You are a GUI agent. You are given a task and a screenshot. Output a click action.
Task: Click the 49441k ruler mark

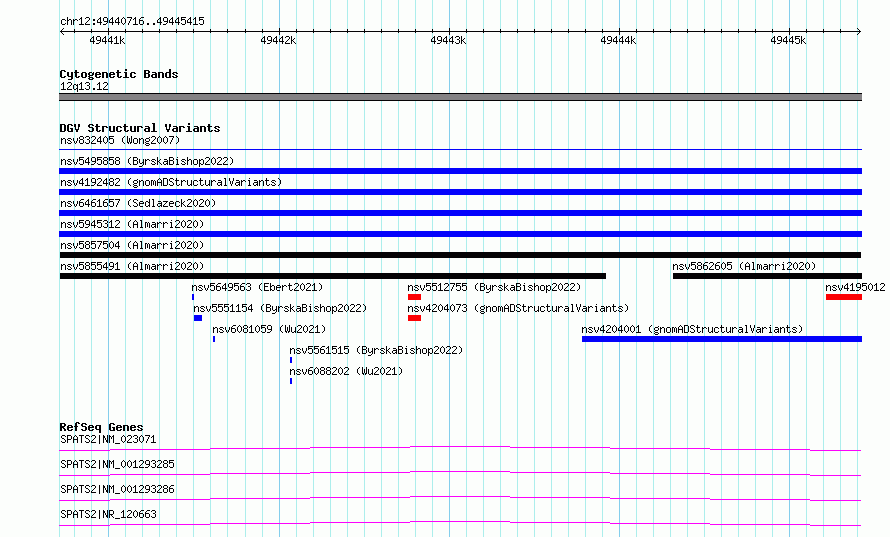[107, 40]
